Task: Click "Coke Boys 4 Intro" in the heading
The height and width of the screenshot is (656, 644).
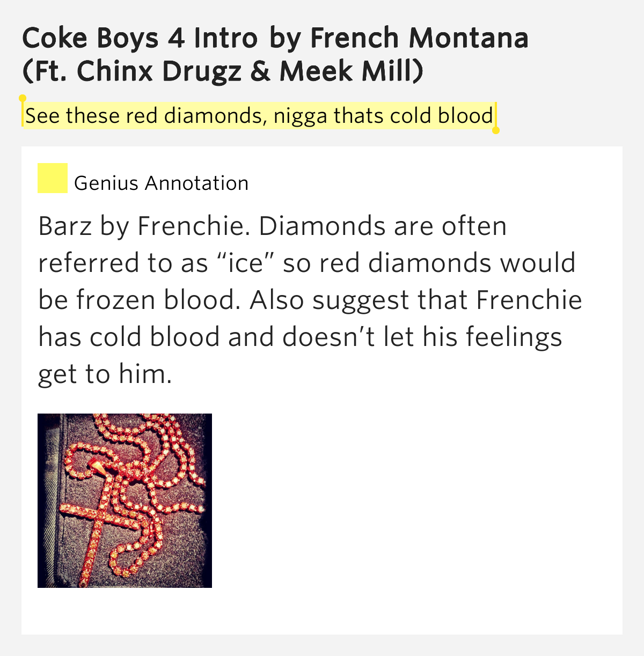Action: [x=140, y=38]
